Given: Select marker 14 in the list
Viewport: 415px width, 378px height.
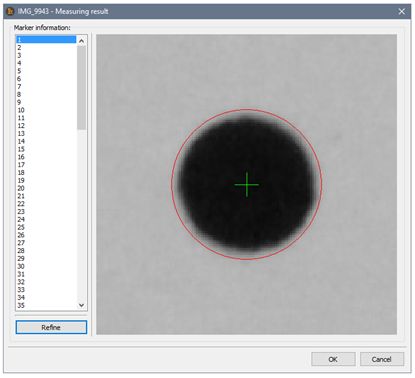Looking at the screenshot, I should click(x=46, y=141).
